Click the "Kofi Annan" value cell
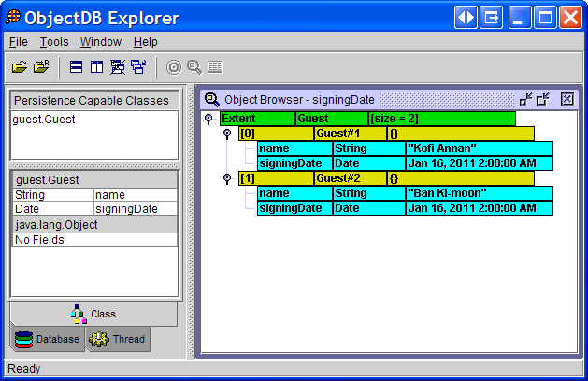This screenshot has width=588, height=381. coord(480,148)
